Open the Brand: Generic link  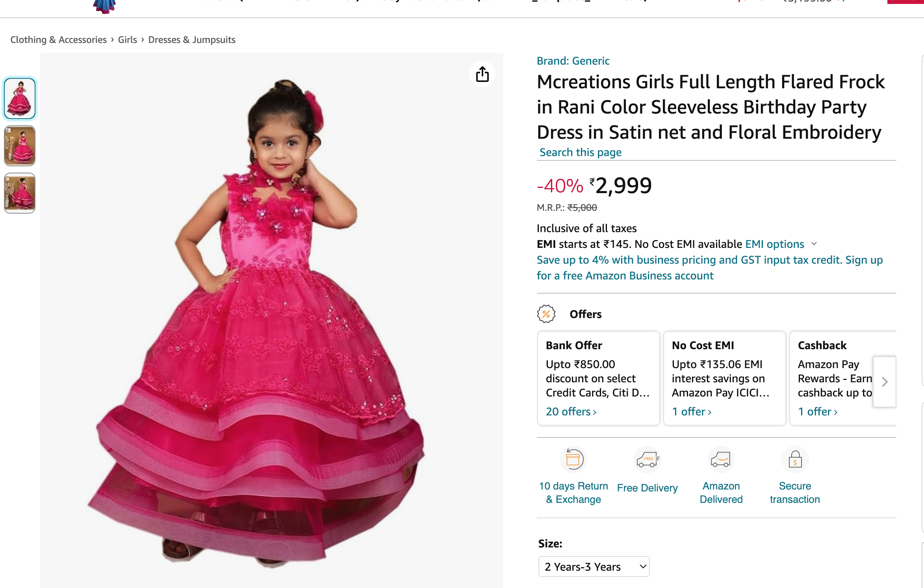pyautogui.click(x=573, y=61)
